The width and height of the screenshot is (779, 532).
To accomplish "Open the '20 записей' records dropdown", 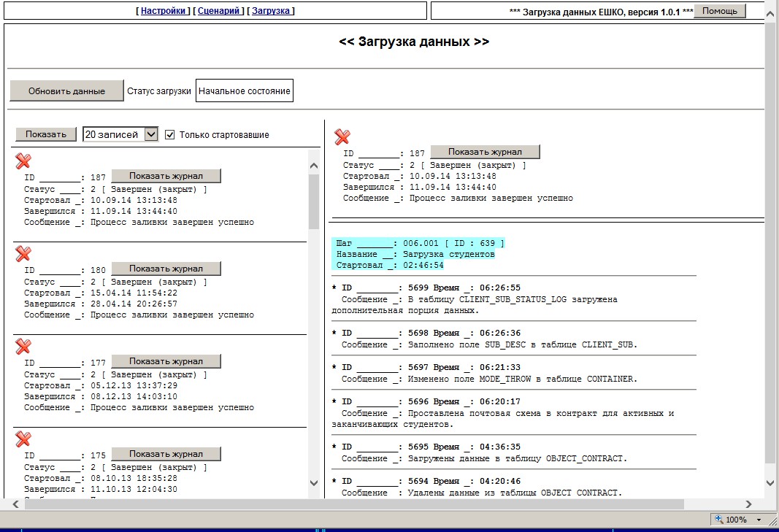I will 120,134.
